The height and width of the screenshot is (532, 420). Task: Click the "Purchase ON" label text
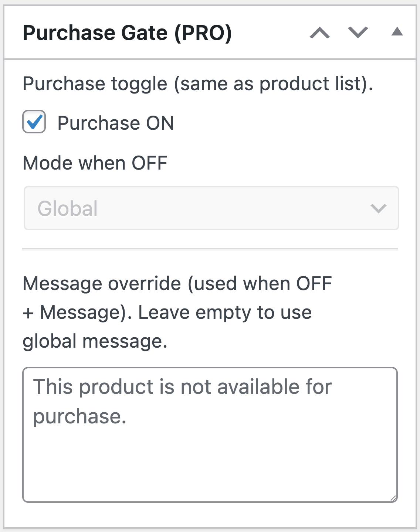tap(115, 123)
